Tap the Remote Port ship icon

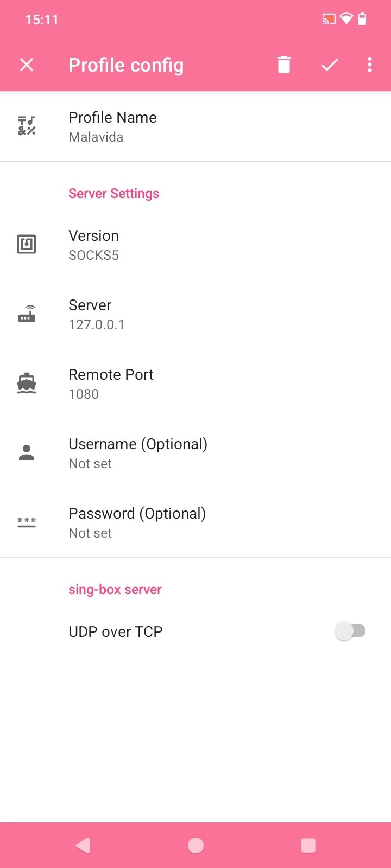coord(27,384)
